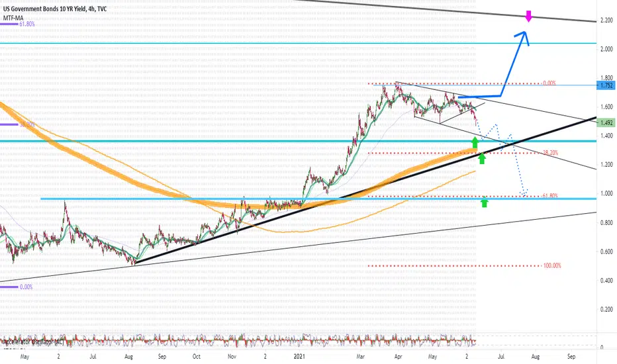Screen dimensions: 617x364
Task: Click 1.400 on the price axis
Action: coord(606,136)
